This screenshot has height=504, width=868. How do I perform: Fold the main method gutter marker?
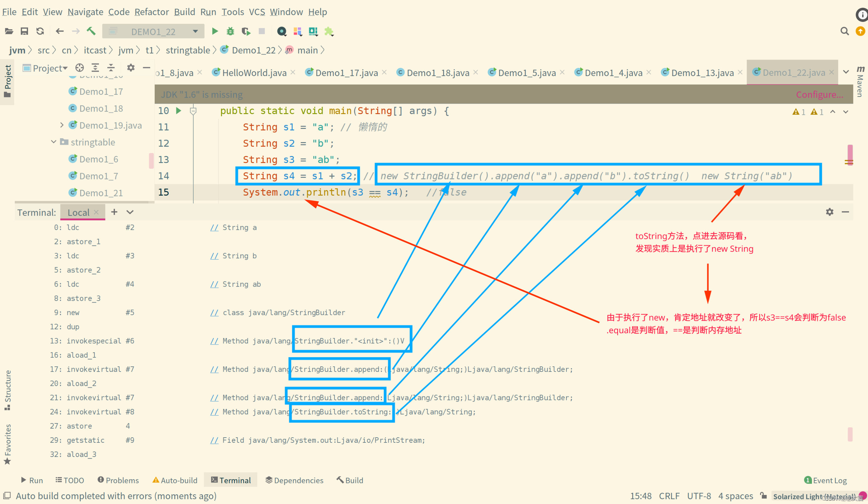click(x=193, y=111)
